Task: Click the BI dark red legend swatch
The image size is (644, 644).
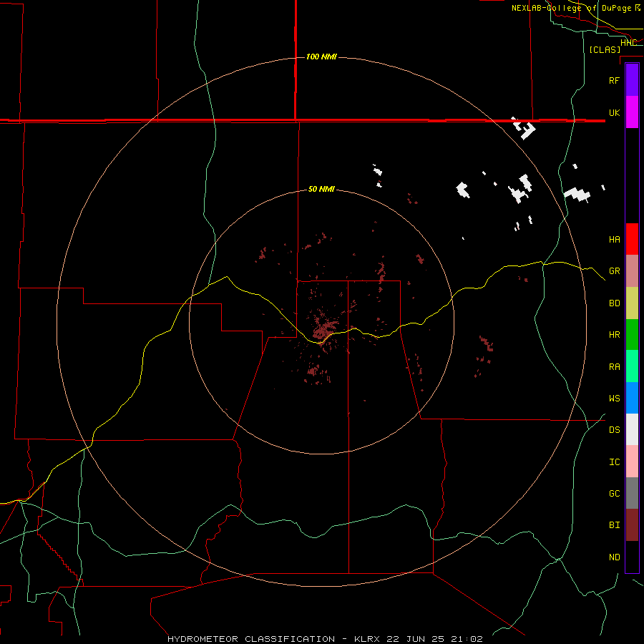Action: [x=632, y=525]
